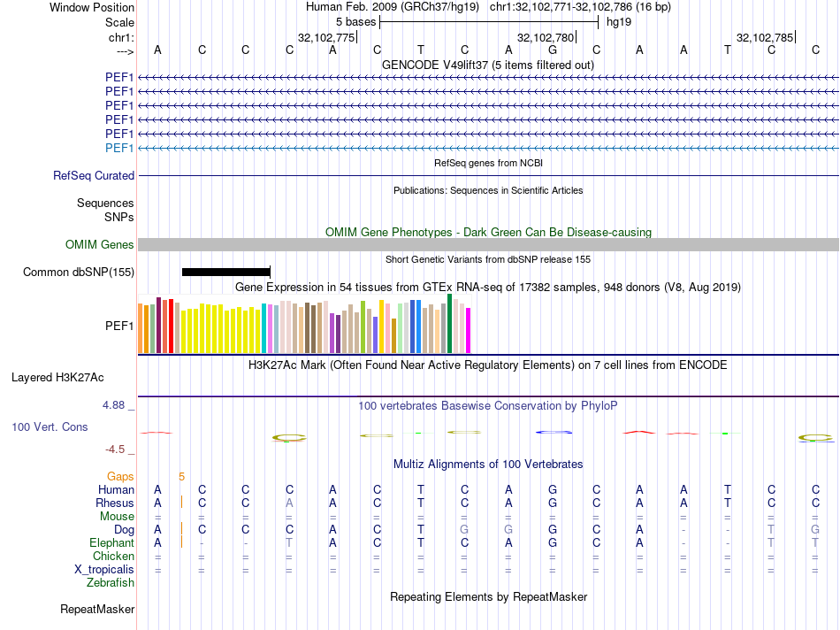
Task: Click the blue PhyloP conservation mark under base G
Action: (554, 432)
